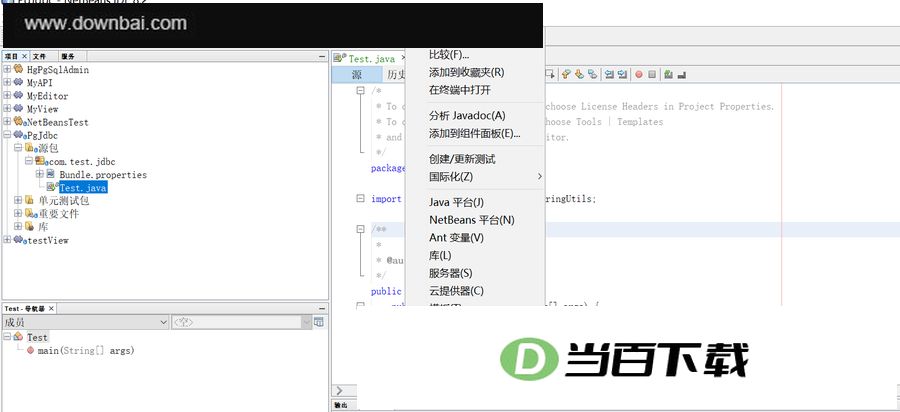Collapse the Javadoc comment fold in editor
The image size is (900, 412).
(360, 229)
